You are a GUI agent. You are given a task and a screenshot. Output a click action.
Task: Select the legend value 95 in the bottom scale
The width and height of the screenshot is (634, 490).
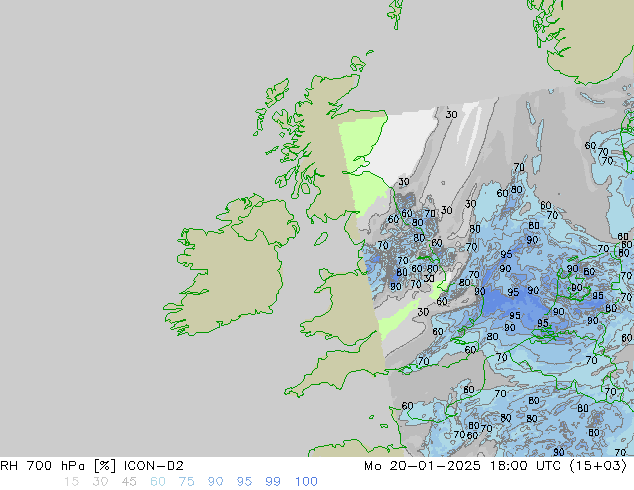tap(244, 482)
